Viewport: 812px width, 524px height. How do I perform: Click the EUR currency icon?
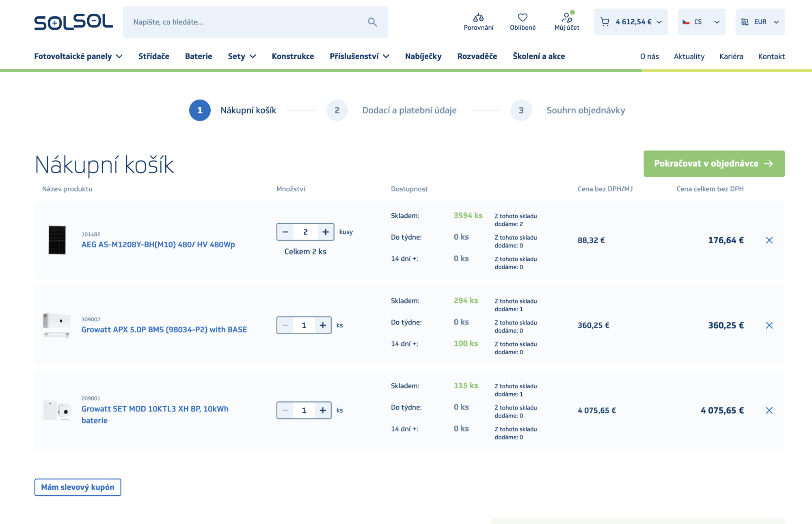[745, 22]
